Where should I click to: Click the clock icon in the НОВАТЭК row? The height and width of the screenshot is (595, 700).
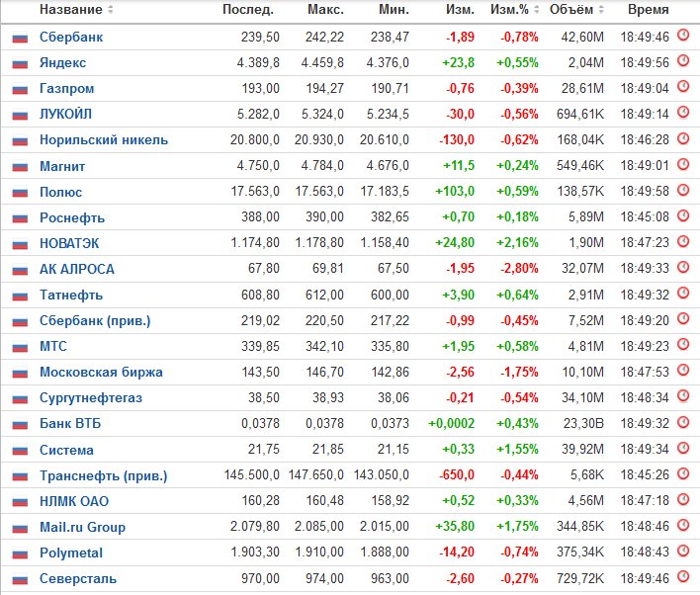[x=683, y=241]
